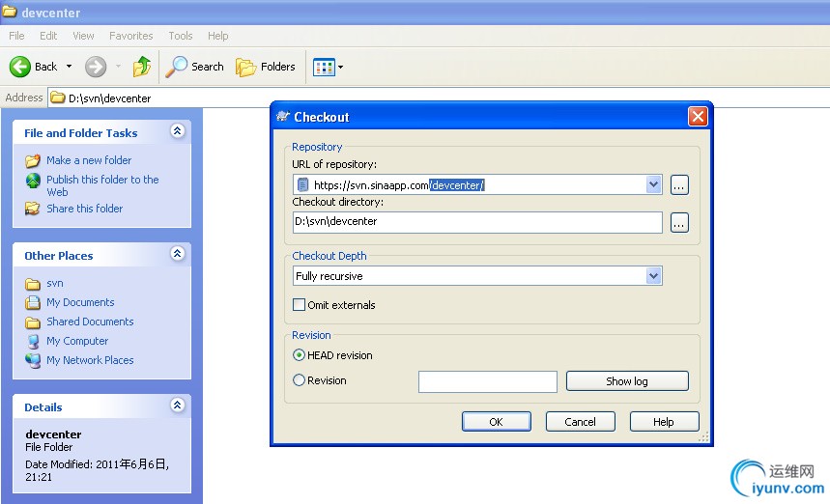Click the Checkout directory field
Image resolution: width=830 pixels, height=504 pixels.
point(477,222)
